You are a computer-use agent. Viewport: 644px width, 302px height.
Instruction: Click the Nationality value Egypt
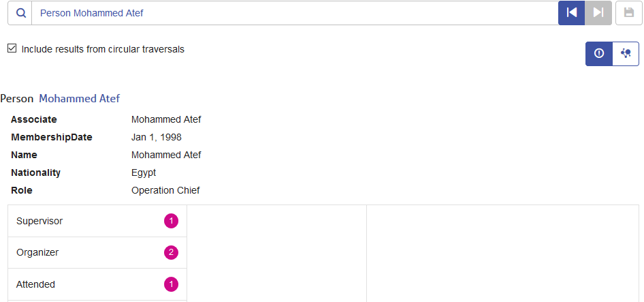(144, 172)
